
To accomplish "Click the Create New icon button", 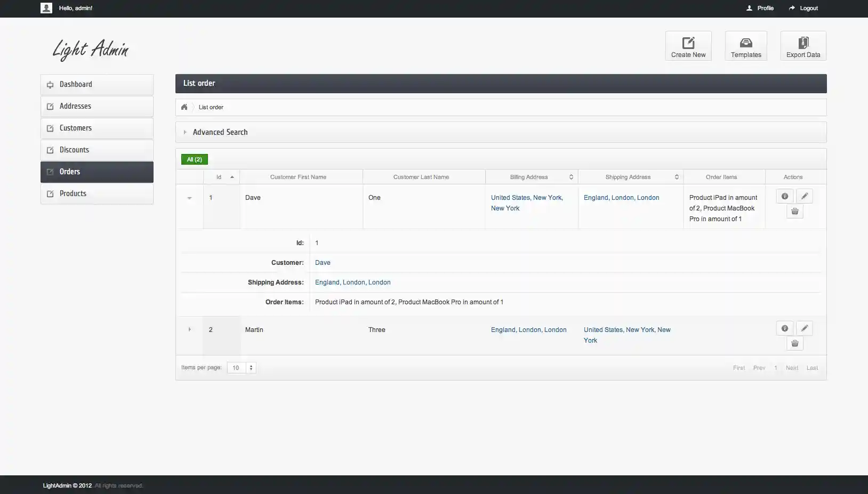I will [688, 46].
